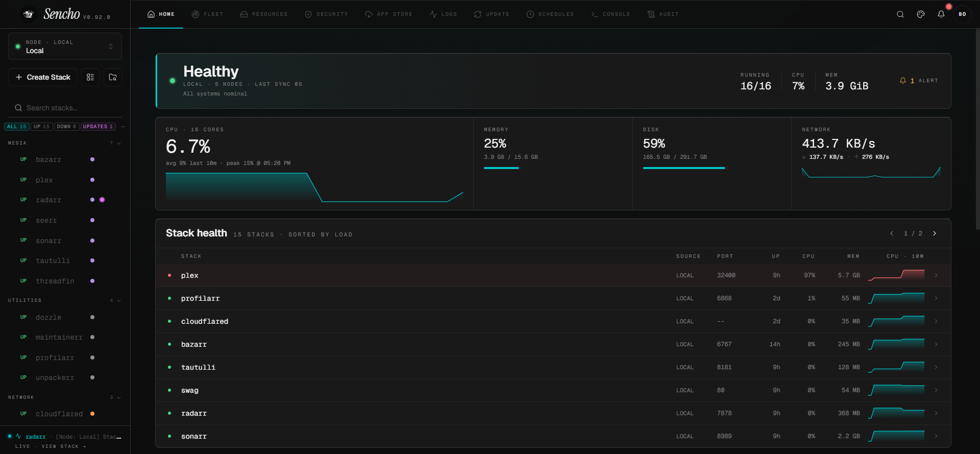980x454 pixels.
Task: Go to next page of Stack health
Action: point(935,233)
